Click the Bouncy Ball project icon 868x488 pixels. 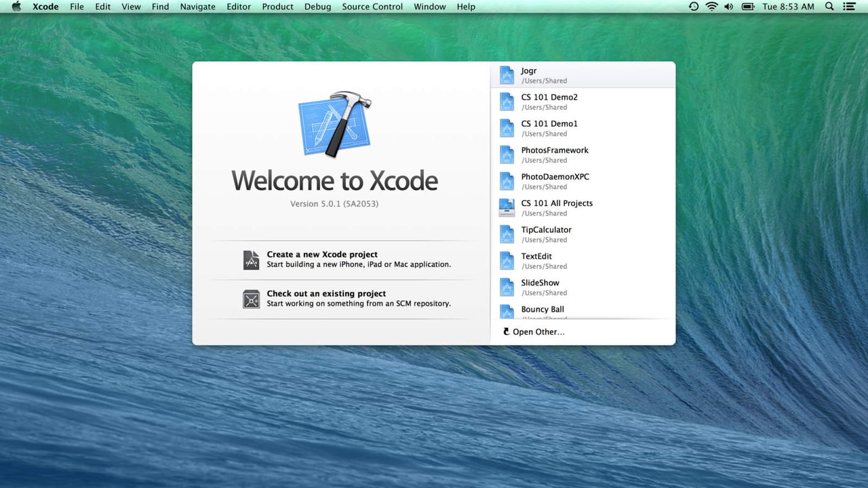click(x=507, y=312)
